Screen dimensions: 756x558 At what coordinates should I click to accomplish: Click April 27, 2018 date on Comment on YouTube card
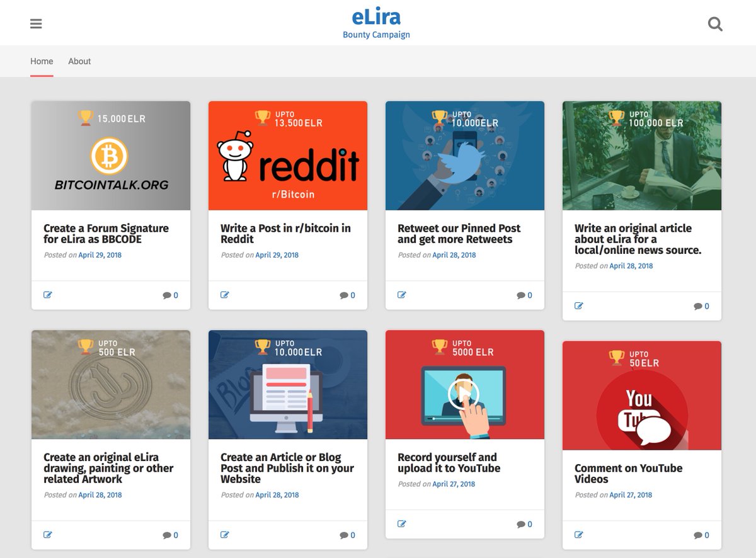tap(631, 495)
